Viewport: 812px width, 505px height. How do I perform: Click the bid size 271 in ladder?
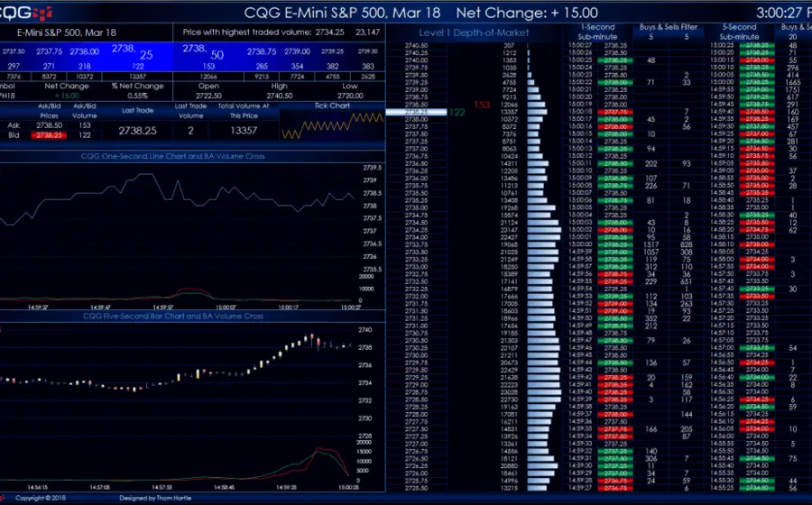tap(50, 66)
